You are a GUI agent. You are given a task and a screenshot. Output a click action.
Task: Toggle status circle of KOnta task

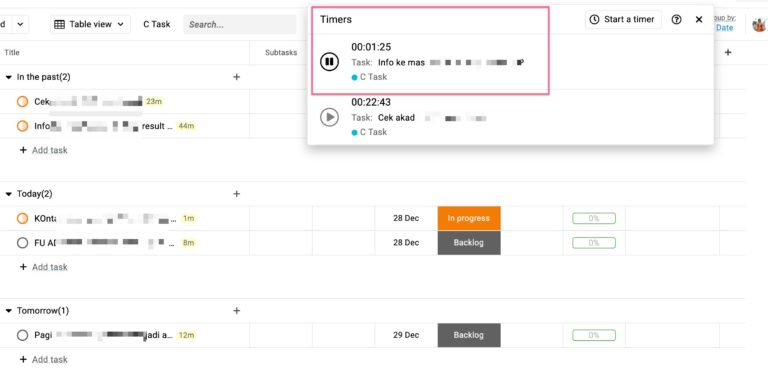[x=22, y=218]
